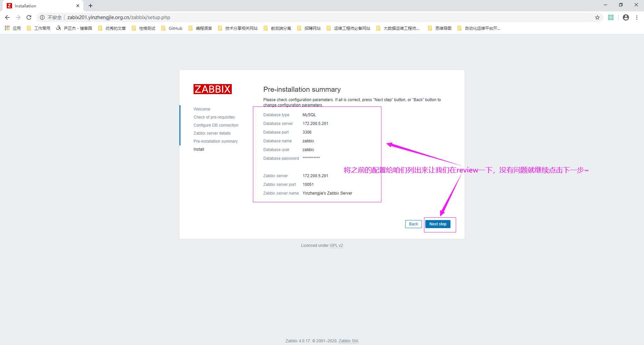Click browser forward arrow

18,17
